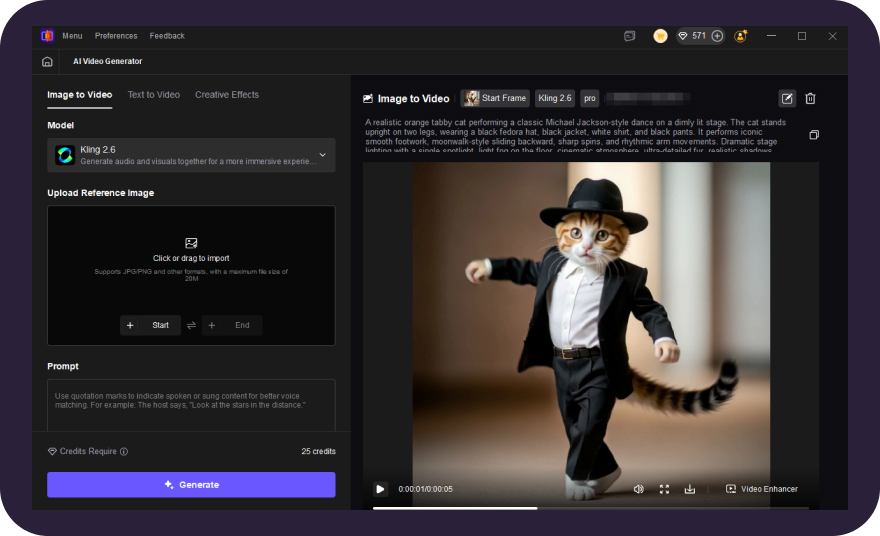Play the generated video
Screen dimensions: 880x536
[x=380, y=489]
